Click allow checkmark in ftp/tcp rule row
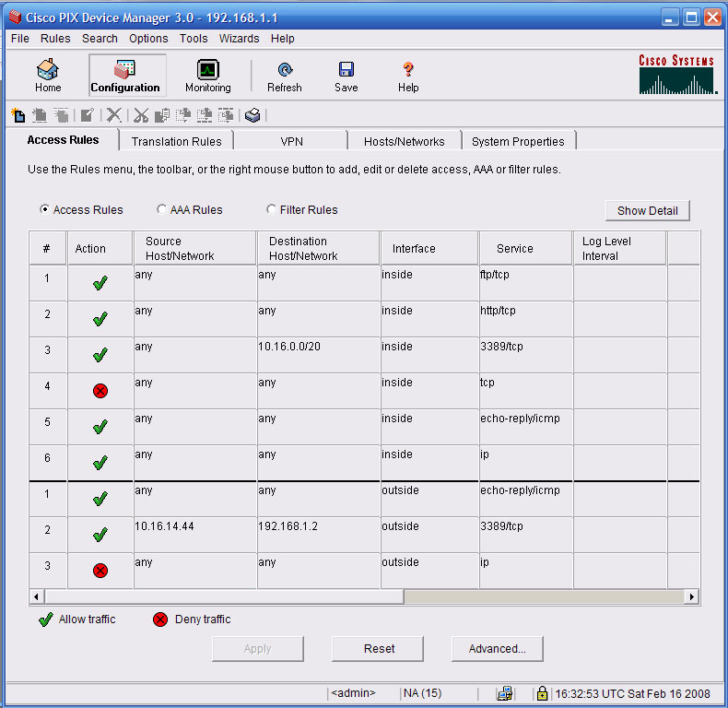The height and width of the screenshot is (708, 728). 100,282
